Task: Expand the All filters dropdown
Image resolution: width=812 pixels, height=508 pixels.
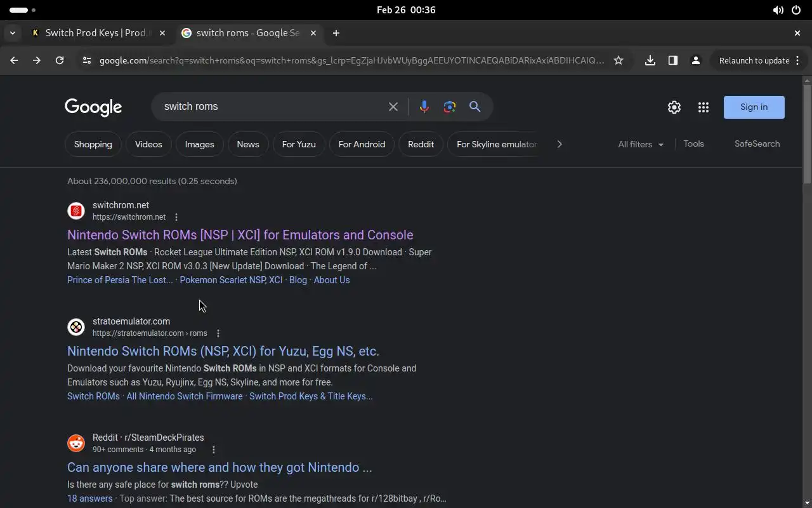Action: coord(641,144)
